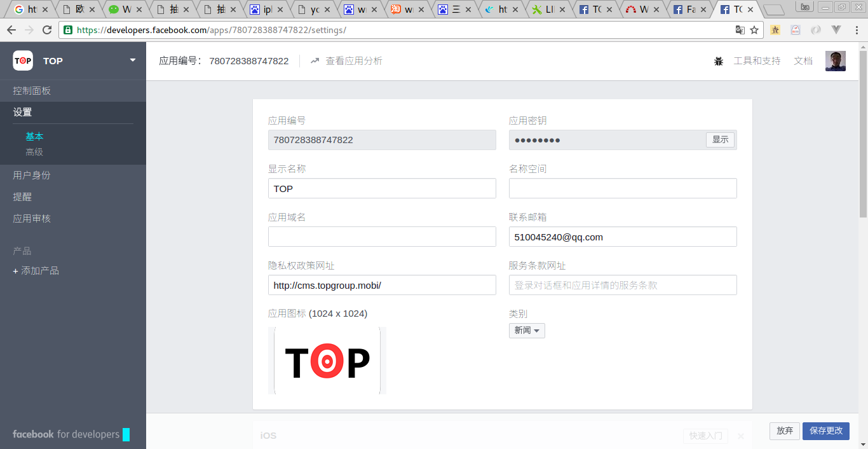Open 控制面板 in the sidebar
This screenshot has width=868, height=449.
(x=31, y=90)
